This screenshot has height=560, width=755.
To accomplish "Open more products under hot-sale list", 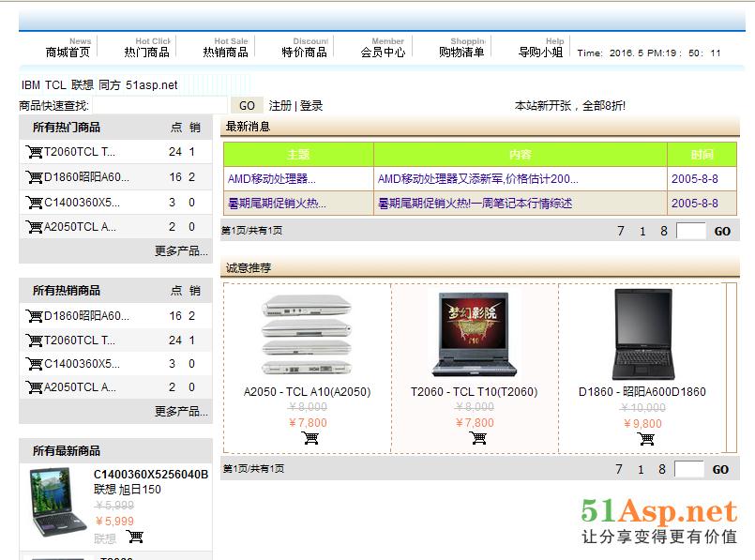I will pyautogui.click(x=181, y=411).
